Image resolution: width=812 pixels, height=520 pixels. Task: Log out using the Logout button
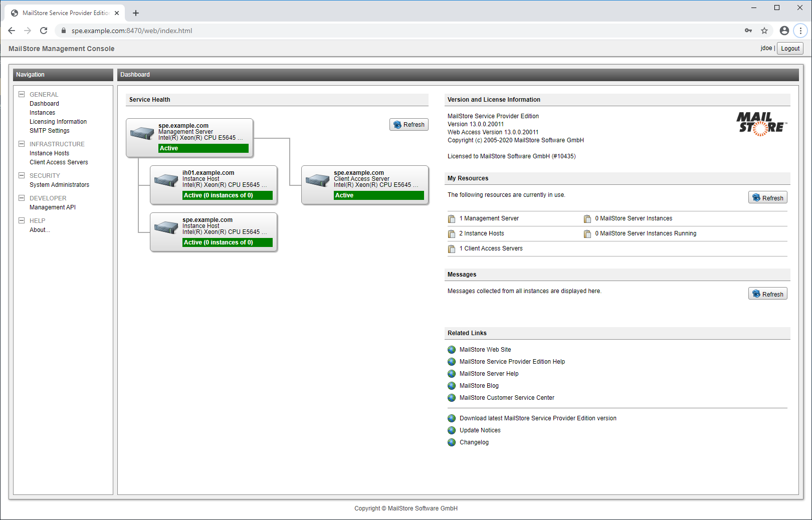coord(790,49)
